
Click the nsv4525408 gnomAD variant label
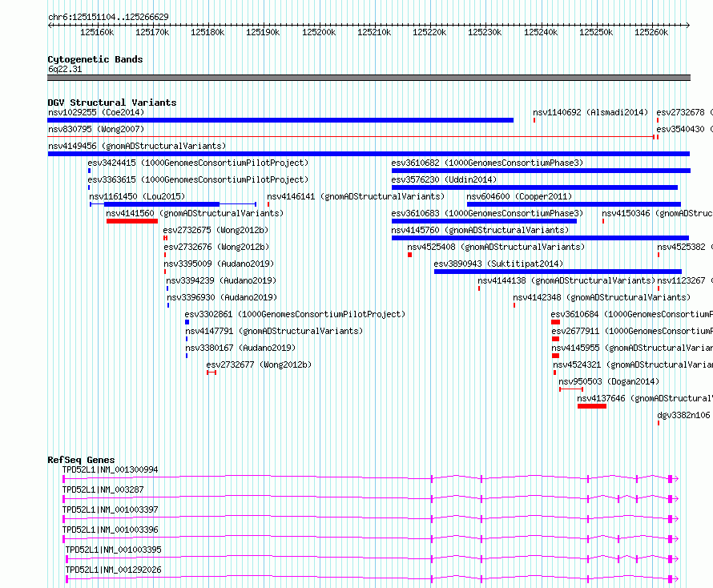point(496,247)
